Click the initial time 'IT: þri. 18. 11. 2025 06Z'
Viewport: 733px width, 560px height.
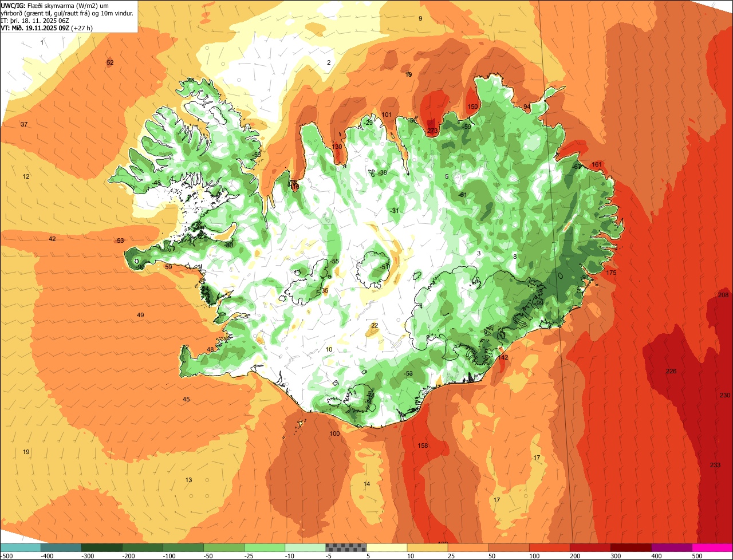coord(36,21)
